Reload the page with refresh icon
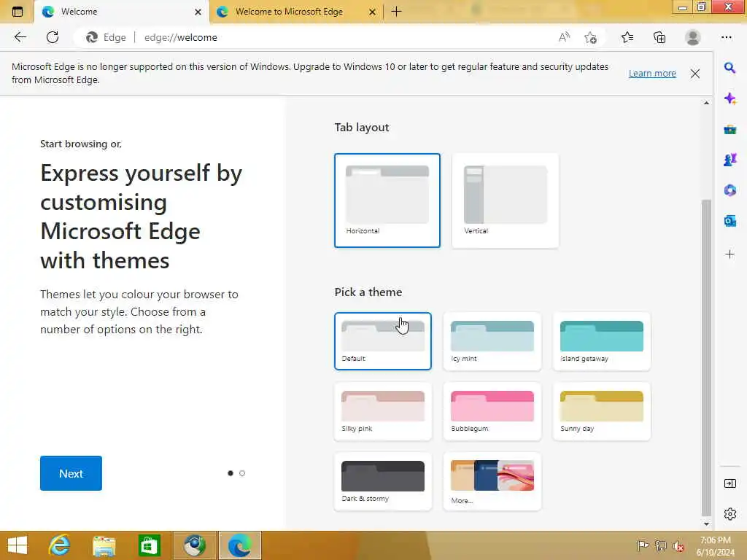747x560 pixels. (53, 37)
